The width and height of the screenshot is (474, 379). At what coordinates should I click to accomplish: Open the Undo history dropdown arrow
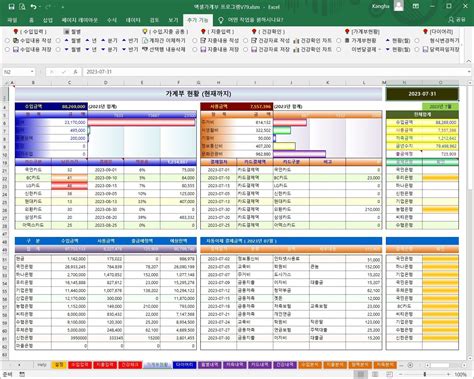pyautogui.click(x=40, y=7)
